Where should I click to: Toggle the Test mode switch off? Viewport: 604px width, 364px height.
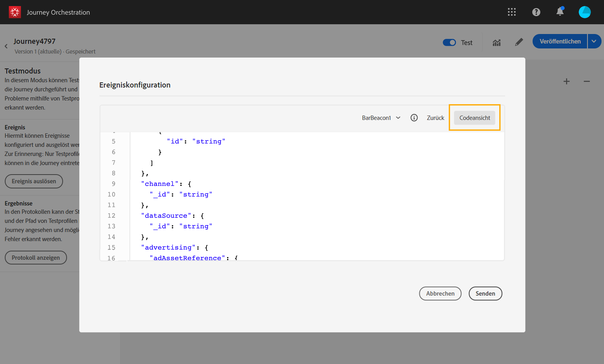tap(449, 42)
